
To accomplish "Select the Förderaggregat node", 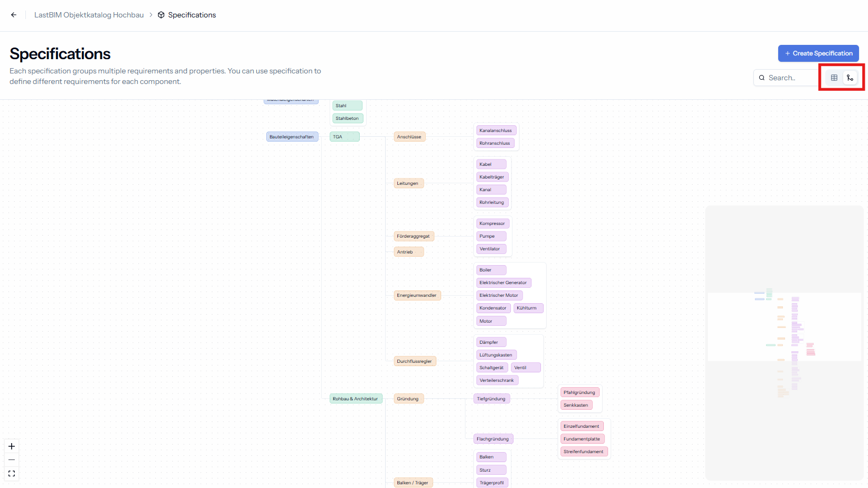I will pyautogui.click(x=414, y=236).
